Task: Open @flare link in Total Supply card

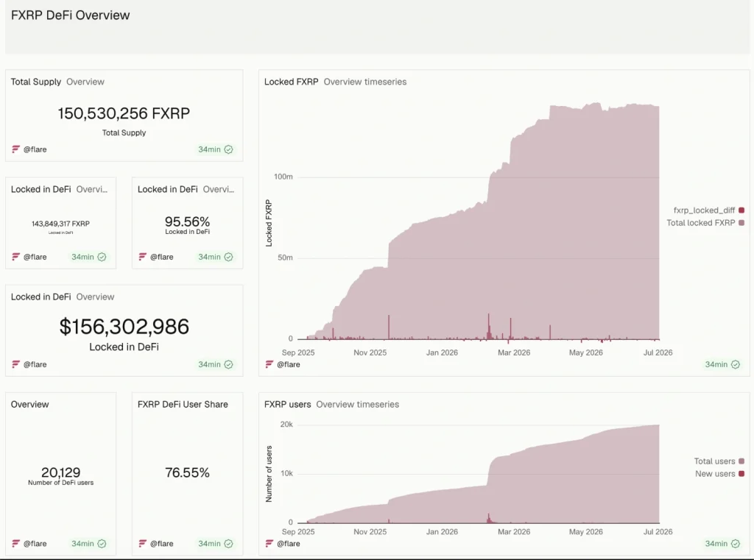Action: pos(35,149)
